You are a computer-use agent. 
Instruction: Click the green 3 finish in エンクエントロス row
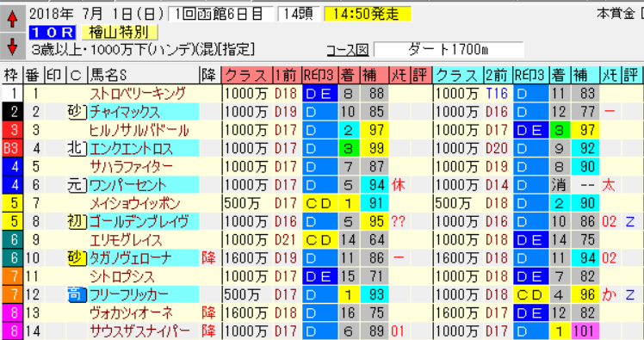pyautogui.click(x=349, y=148)
